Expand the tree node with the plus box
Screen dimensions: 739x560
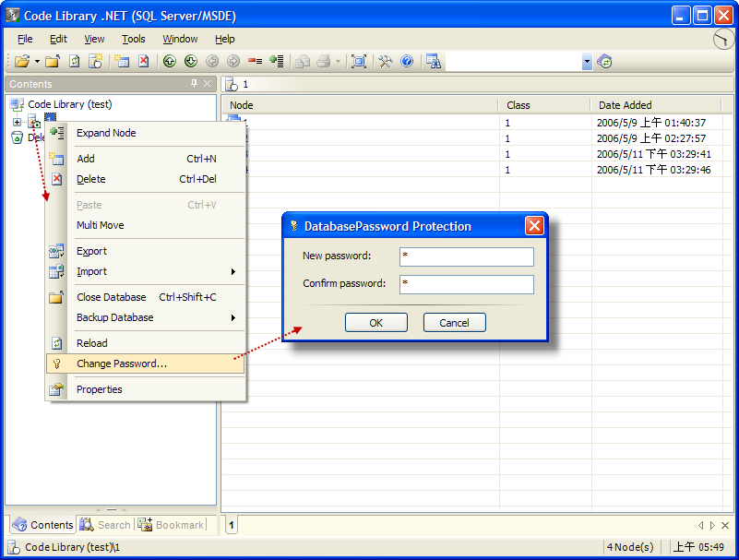pyautogui.click(x=17, y=122)
